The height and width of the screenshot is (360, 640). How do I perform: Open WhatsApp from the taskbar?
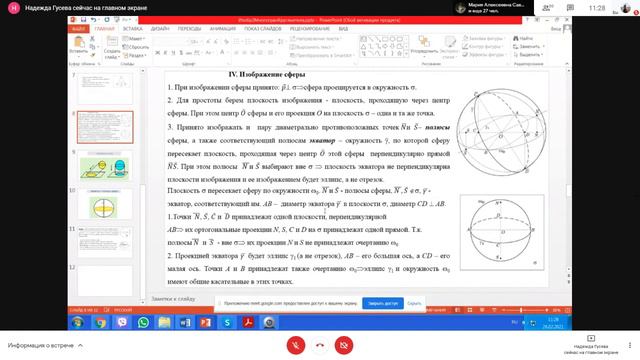click(143, 322)
